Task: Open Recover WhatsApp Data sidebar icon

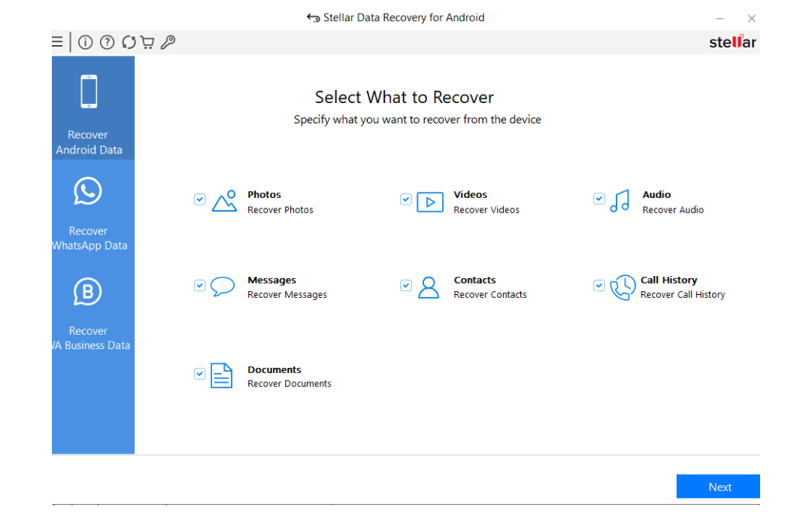Action: click(88, 191)
